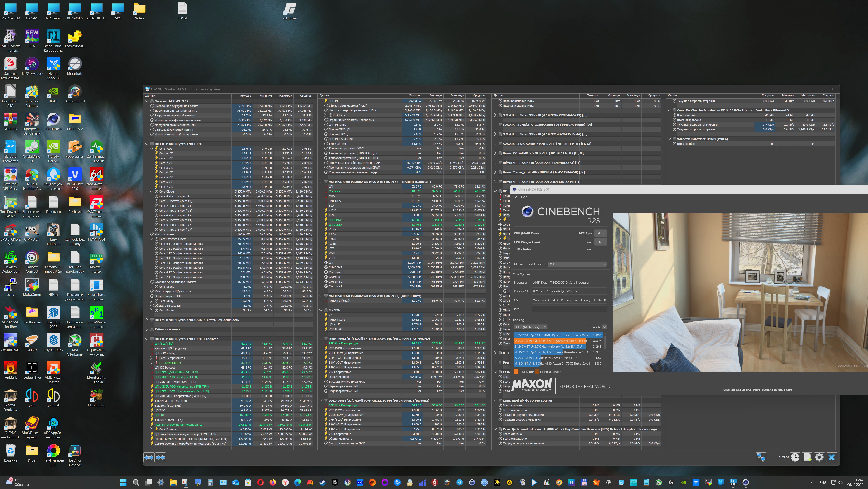Click HWiNFO expand columns left-right arrows icon
This screenshot has width=868, height=489.
(x=149, y=457)
